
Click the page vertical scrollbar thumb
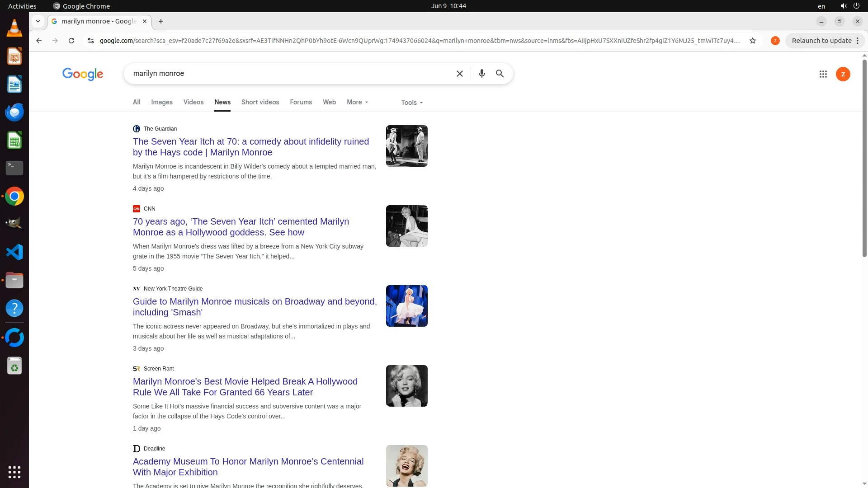click(864, 158)
